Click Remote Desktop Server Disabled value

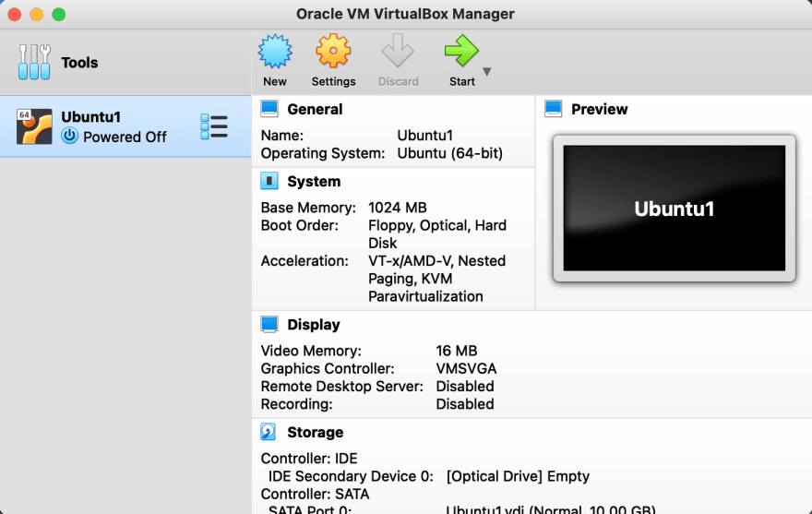tap(464, 387)
